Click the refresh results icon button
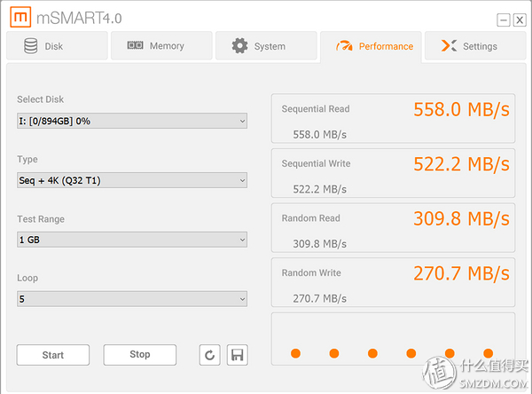The height and width of the screenshot is (394, 532). click(x=209, y=355)
